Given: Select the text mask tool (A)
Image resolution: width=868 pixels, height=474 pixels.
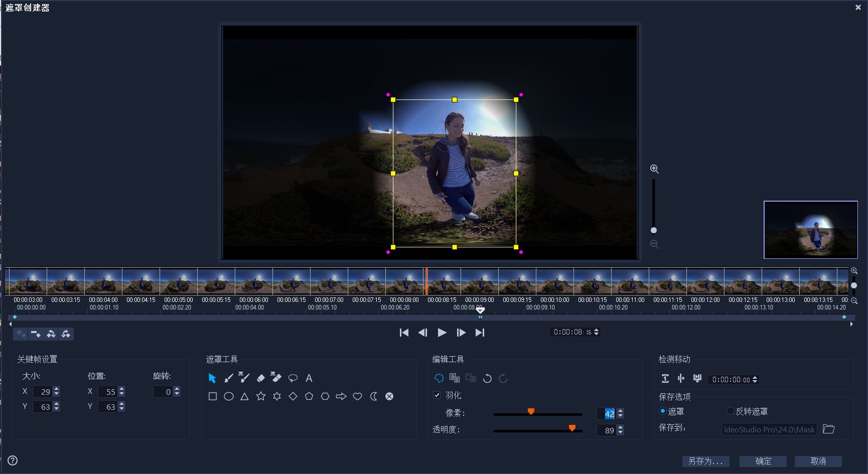Looking at the screenshot, I should pos(309,378).
